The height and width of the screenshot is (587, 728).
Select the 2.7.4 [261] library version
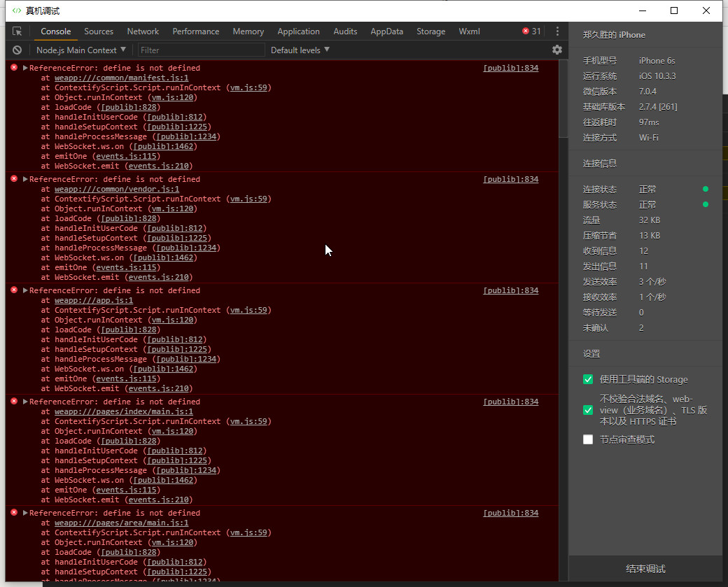click(658, 107)
